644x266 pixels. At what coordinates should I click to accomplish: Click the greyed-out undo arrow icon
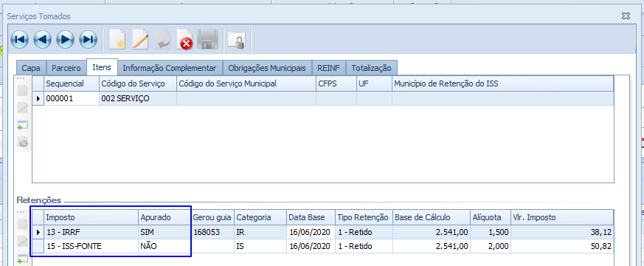click(x=162, y=41)
